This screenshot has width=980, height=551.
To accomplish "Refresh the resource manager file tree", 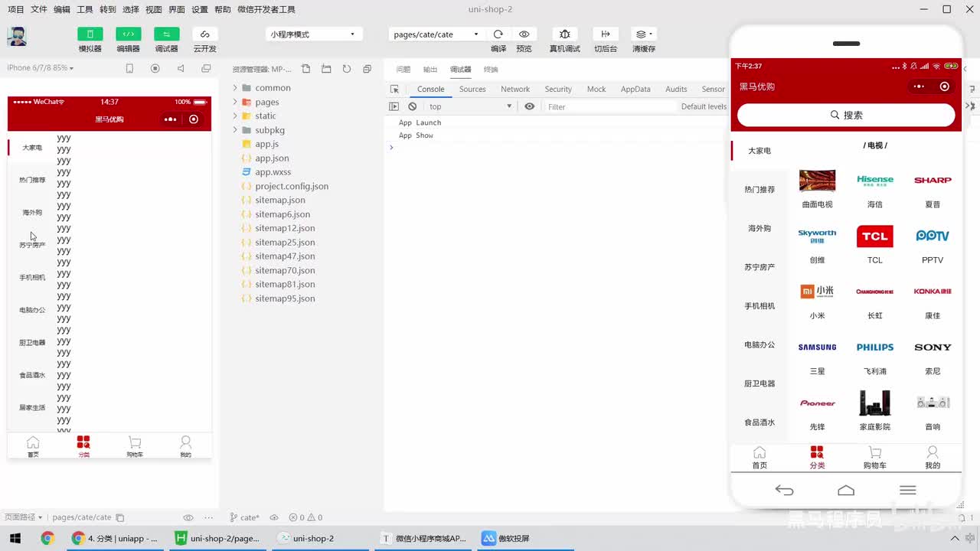I will click(347, 69).
